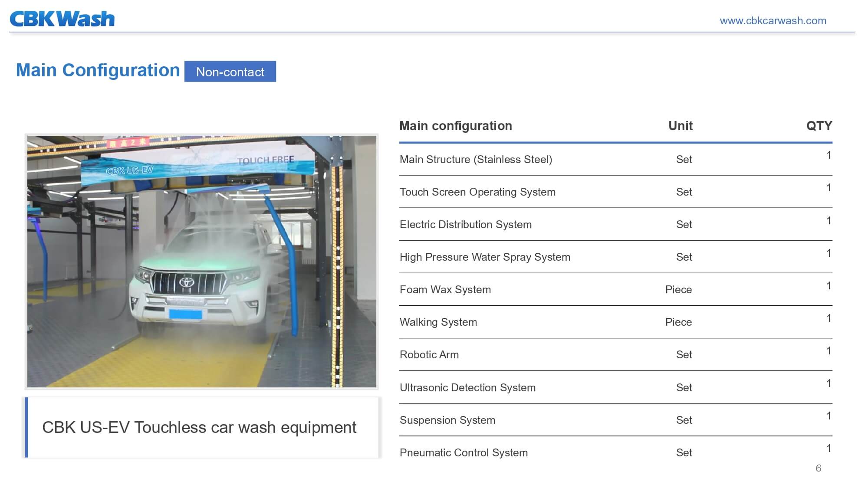
Task: Select the Main Configuration heading
Action: point(98,70)
